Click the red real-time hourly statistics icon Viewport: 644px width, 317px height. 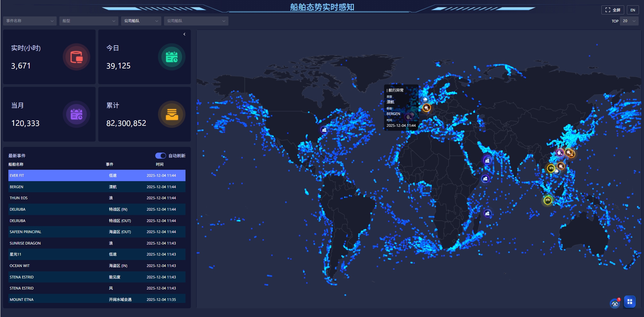(x=76, y=57)
